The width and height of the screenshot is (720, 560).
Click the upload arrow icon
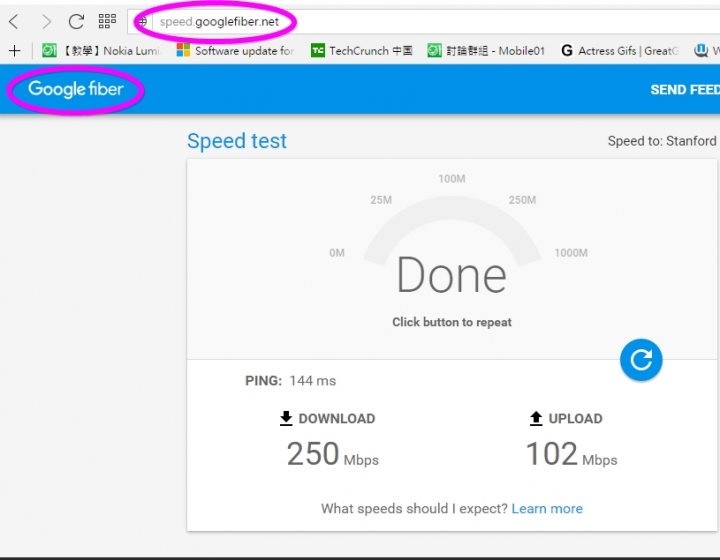(x=536, y=418)
